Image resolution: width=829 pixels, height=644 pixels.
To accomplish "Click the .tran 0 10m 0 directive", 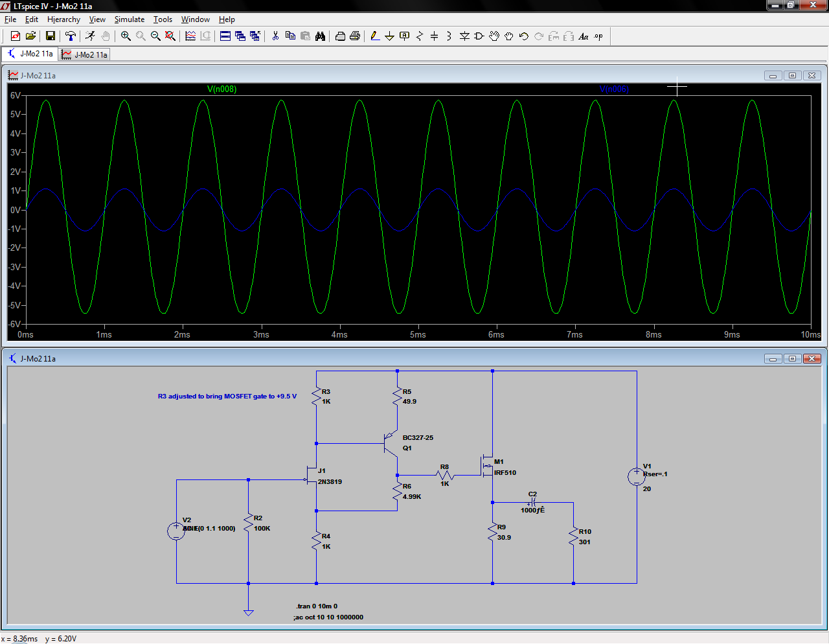I will [x=317, y=606].
